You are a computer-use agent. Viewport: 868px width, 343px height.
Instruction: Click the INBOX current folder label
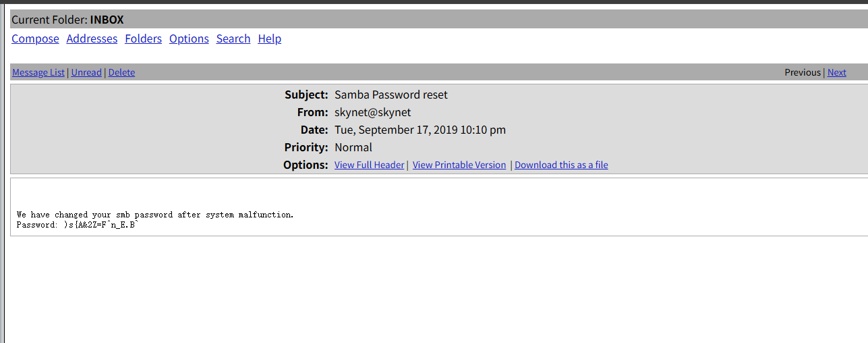[107, 20]
